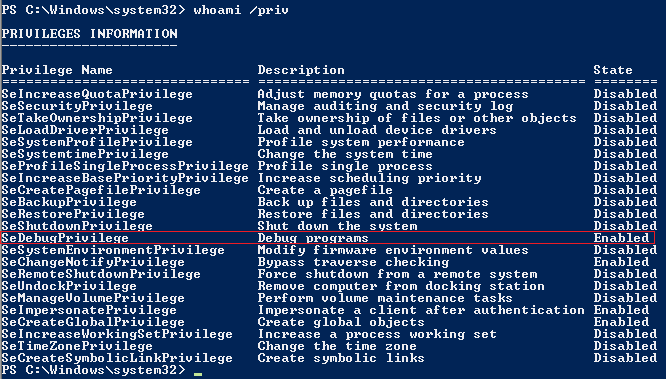Click the PRIVILEGES INFORMATION heading
The height and width of the screenshot is (379, 666).
90,34
